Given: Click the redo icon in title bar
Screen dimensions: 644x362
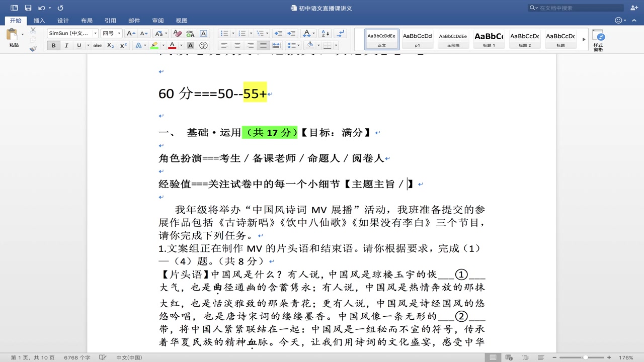Looking at the screenshot, I should [60, 8].
